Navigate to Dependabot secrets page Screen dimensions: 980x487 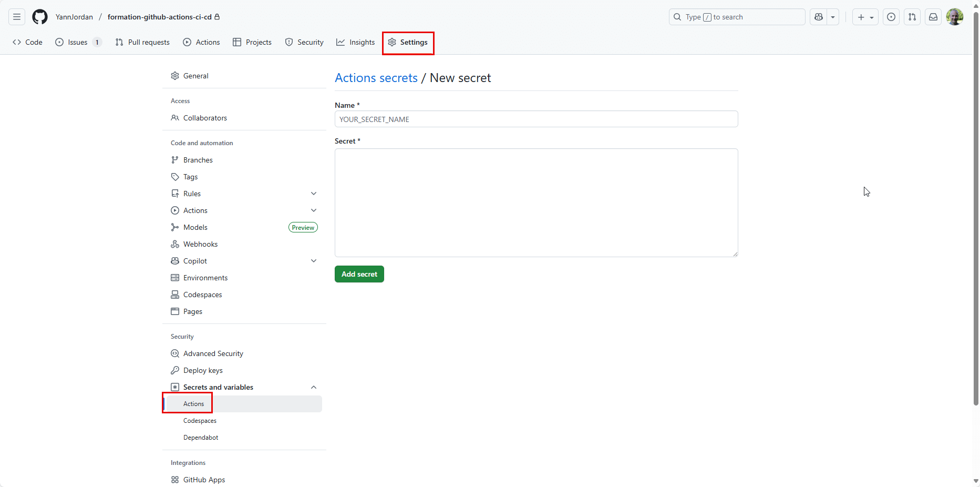point(200,437)
